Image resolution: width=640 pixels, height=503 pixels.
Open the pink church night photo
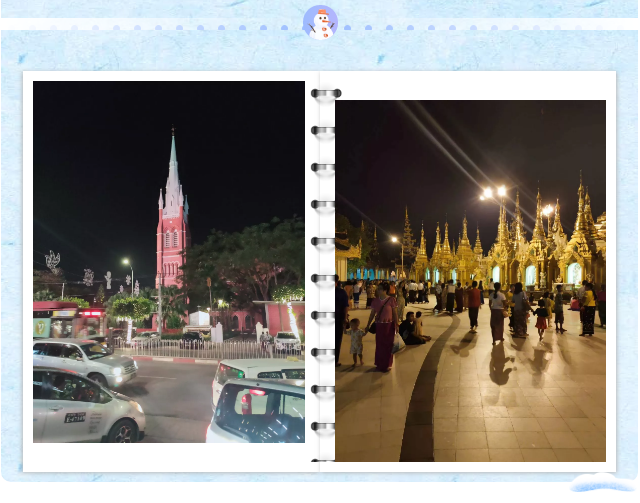click(x=169, y=262)
